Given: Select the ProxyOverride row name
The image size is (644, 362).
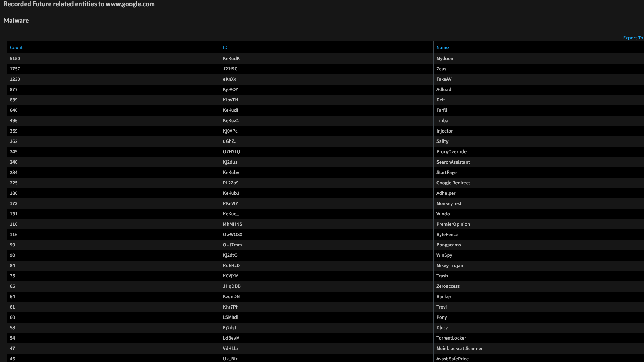Looking at the screenshot, I should (451, 152).
